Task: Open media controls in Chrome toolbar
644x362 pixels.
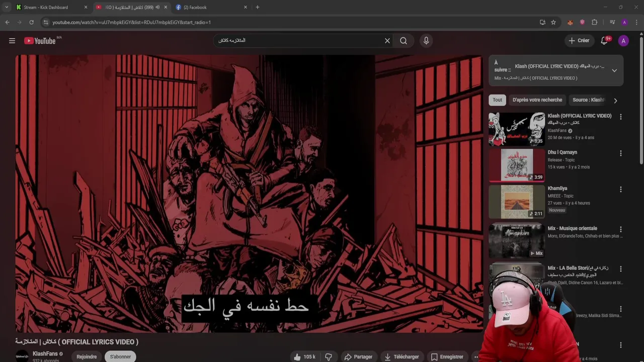Action: [612, 22]
